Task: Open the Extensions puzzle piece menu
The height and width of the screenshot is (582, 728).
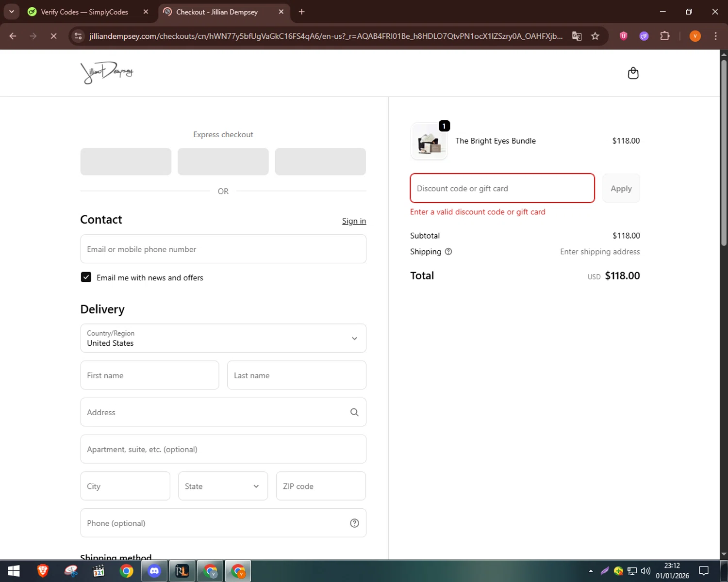Action: 665,36
